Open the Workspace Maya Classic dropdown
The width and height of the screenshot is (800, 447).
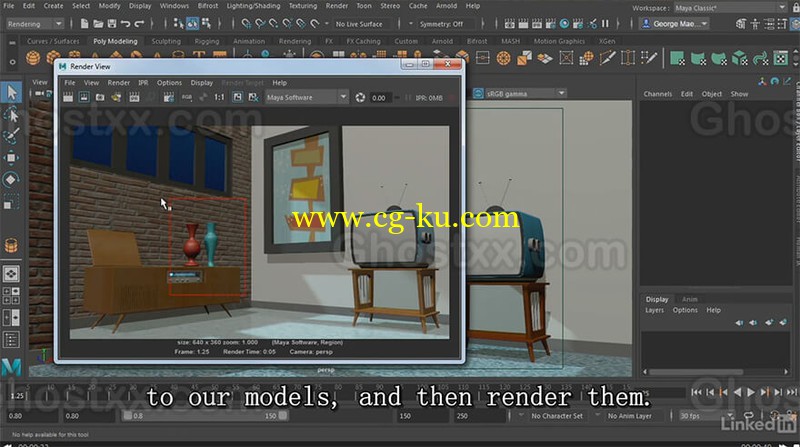[730, 8]
